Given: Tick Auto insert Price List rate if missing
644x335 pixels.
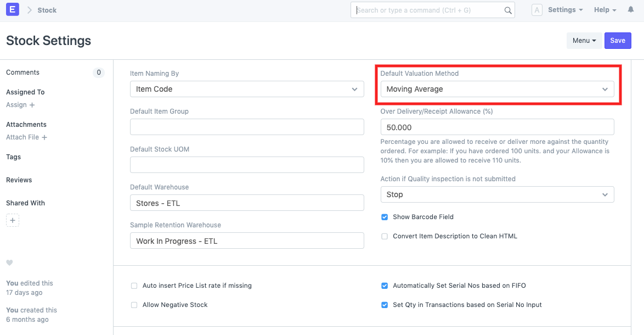Looking at the screenshot, I should [x=134, y=286].
